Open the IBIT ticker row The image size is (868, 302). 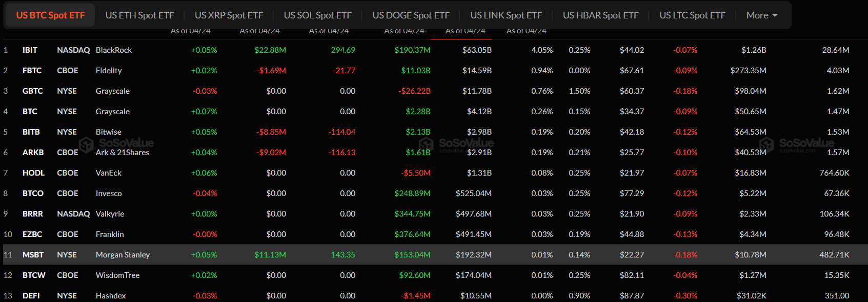[x=30, y=50]
